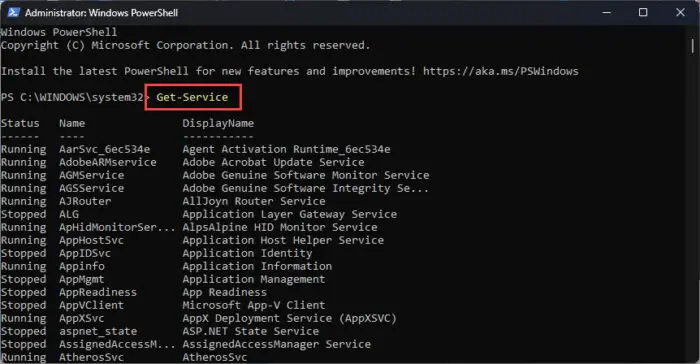Click the vertical scrollbar thumb

pos(692,46)
